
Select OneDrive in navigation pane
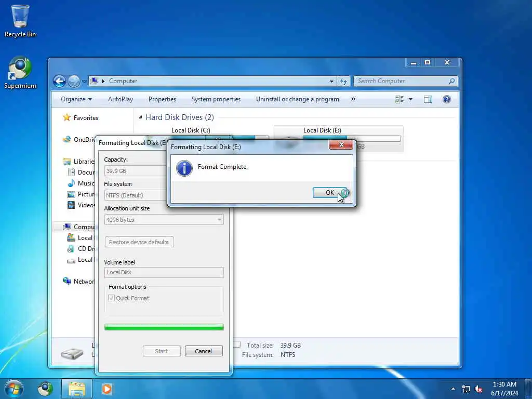click(79, 139)
